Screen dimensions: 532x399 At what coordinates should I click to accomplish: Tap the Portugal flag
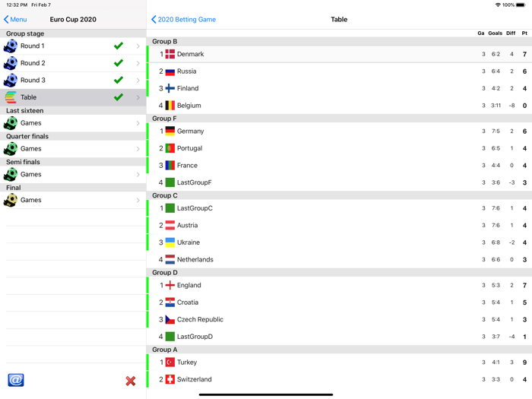(x=170, y=148)
